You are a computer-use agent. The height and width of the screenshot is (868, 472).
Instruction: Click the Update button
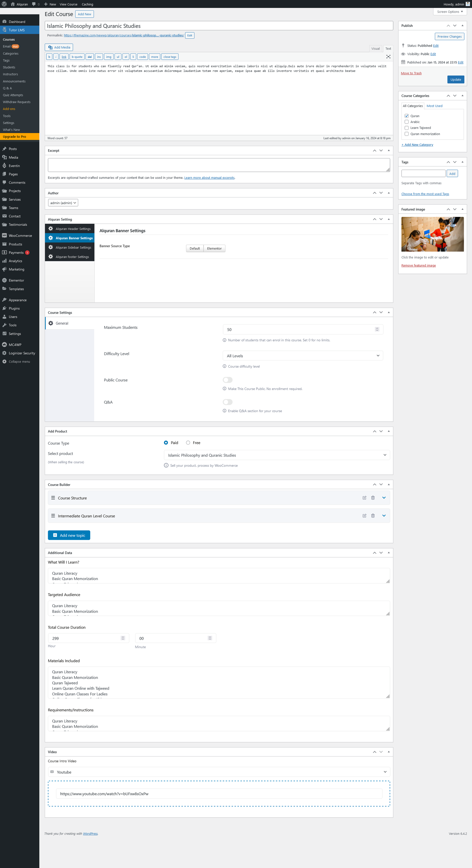tap(455, 80)
